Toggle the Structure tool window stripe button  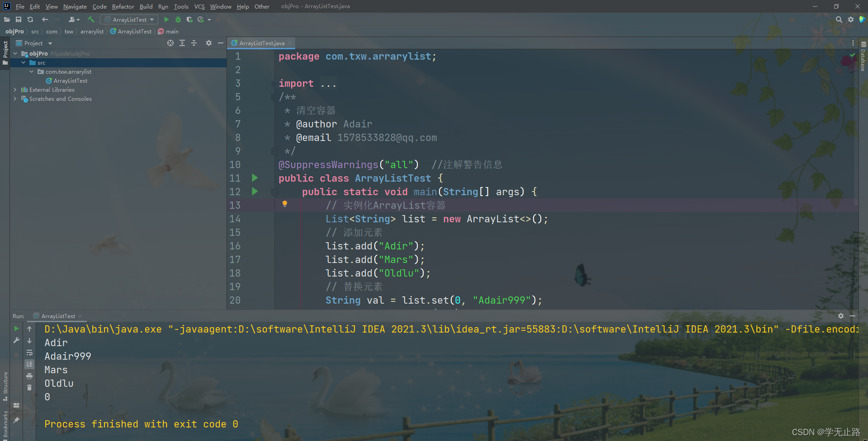5,386
